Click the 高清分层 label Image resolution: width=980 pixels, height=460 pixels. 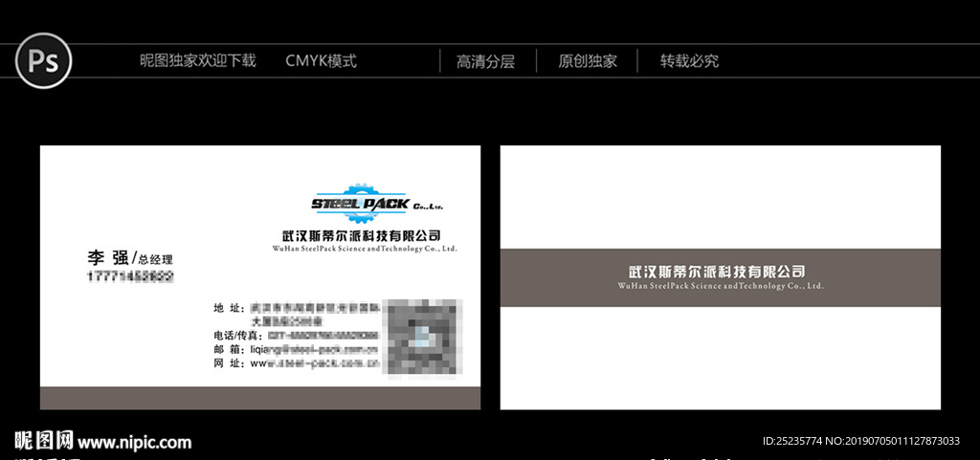485,61
